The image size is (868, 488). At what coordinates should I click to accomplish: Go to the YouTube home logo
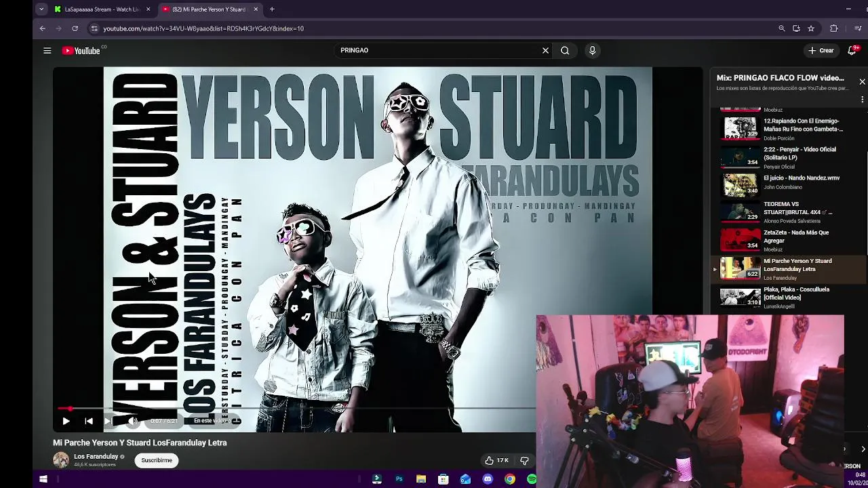pos(81,50)
